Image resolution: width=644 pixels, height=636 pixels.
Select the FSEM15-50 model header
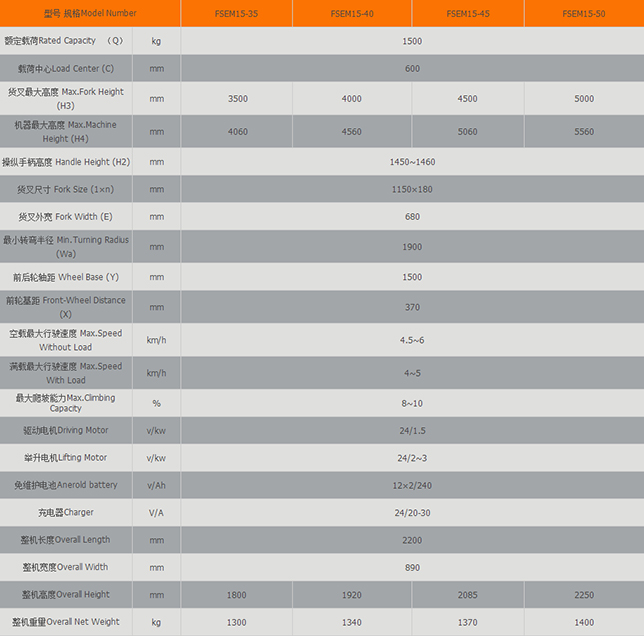click(x=584, y=14)
